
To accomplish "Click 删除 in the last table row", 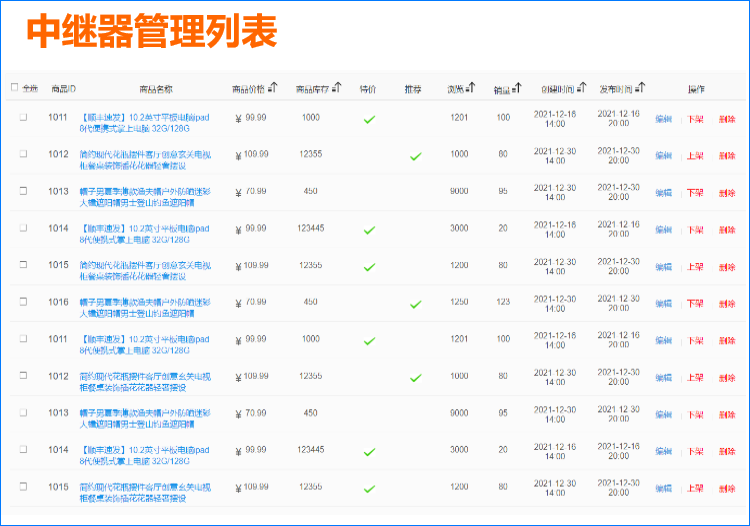I will click(727, 489).
